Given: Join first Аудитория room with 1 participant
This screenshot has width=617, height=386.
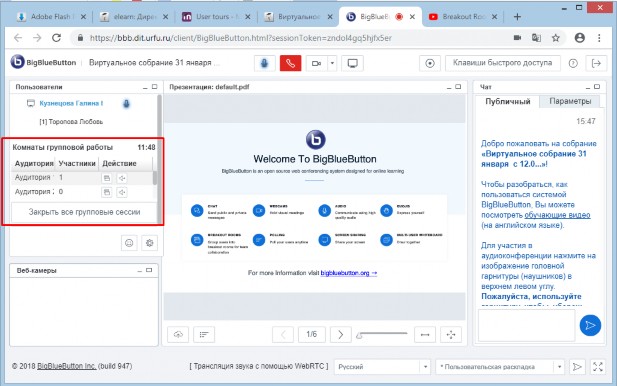Looking at the screenshot, I should point(107,178).
